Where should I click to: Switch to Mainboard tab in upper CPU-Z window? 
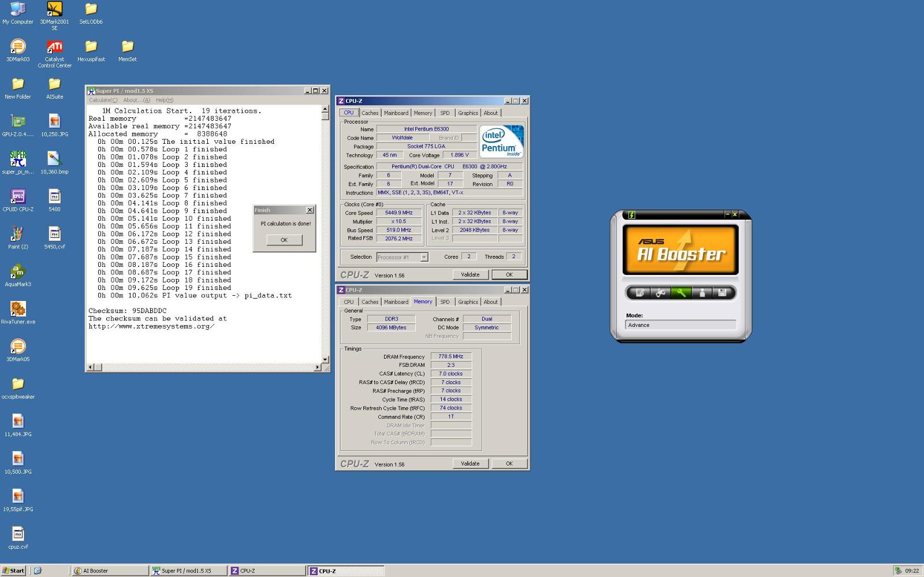(x=396, y=113)
